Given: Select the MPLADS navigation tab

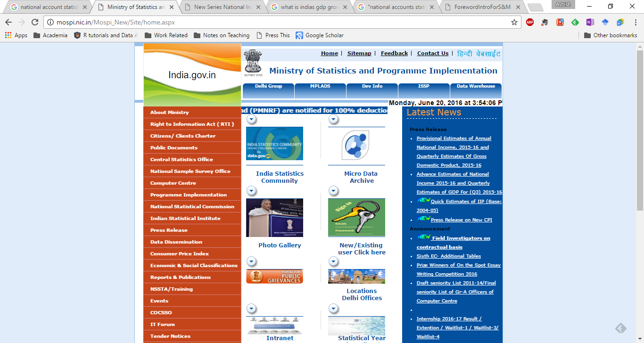Looking at the screenshot, I should 320,90.
